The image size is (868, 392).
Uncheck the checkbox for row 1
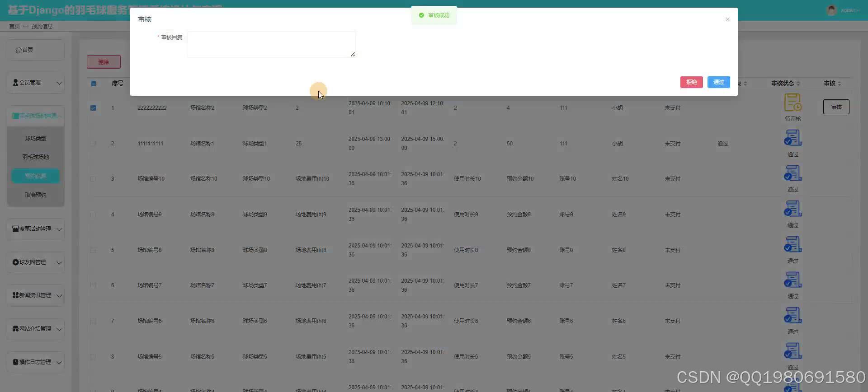[93, 108]
